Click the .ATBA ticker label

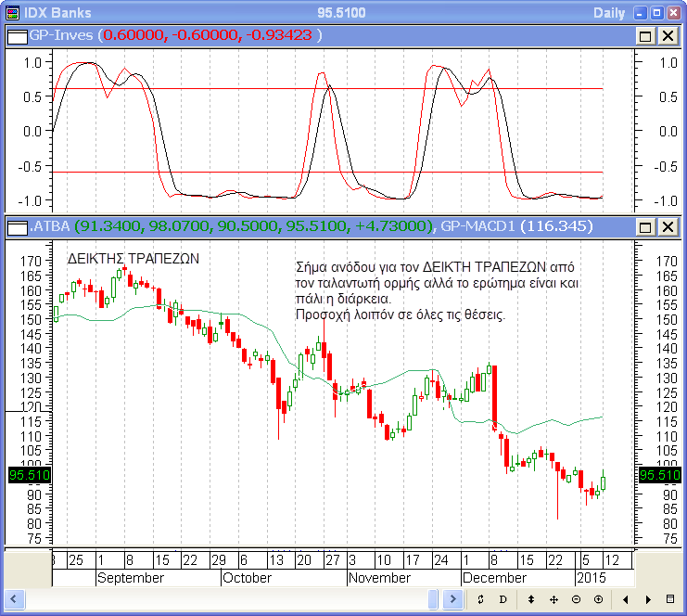49,226
